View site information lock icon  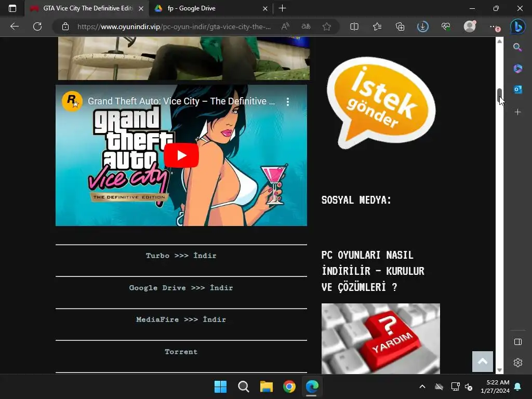pyautogui.click(x=65, y=26)
